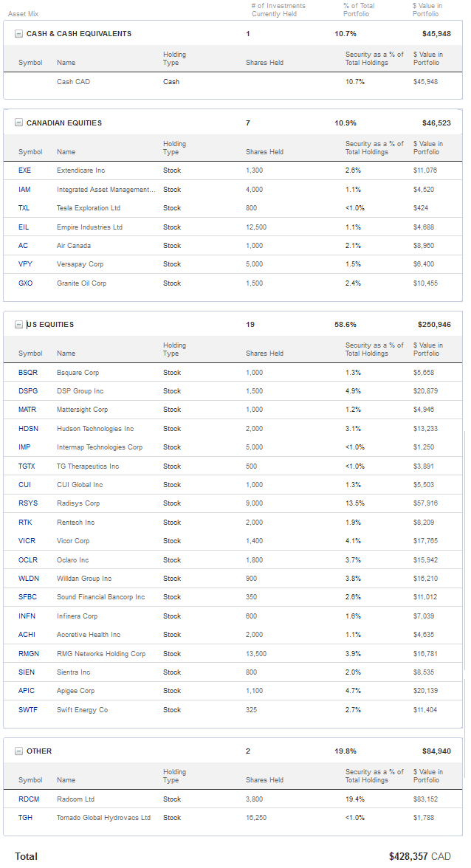Open the TGH Tornado Global symbol

[x=25, y=818]
